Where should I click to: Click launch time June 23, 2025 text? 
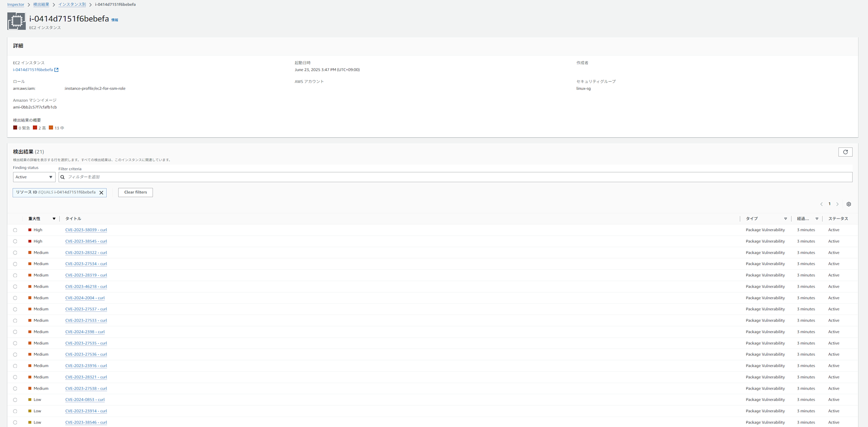point(327,70)
